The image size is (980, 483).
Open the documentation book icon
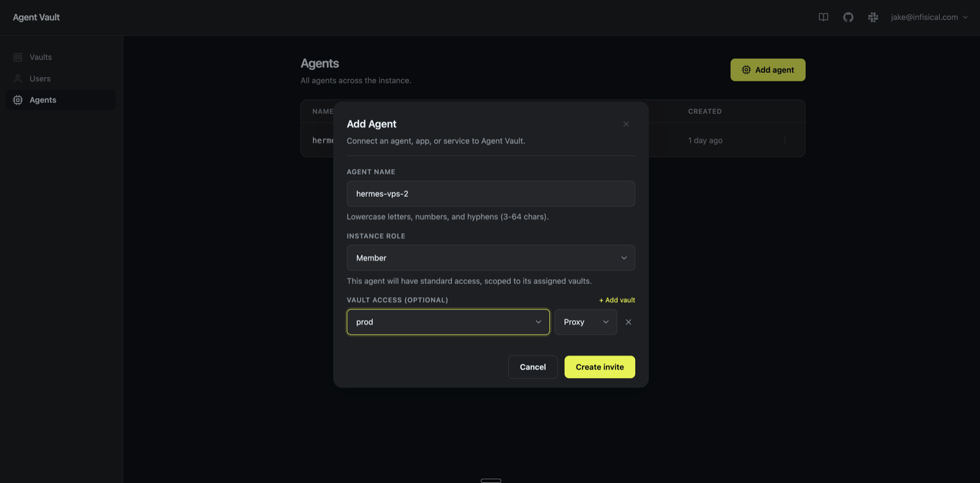click(x=823, y=17)
